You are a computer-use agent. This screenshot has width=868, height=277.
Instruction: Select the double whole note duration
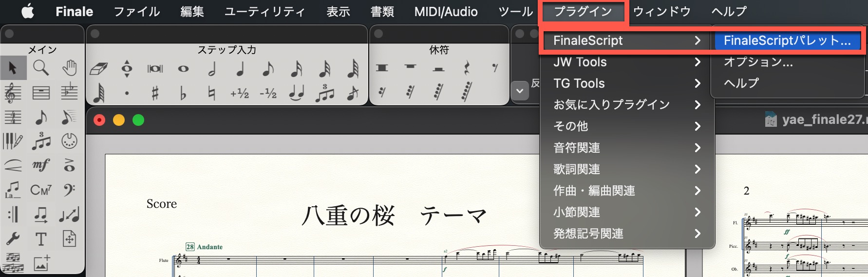[155, 69]
